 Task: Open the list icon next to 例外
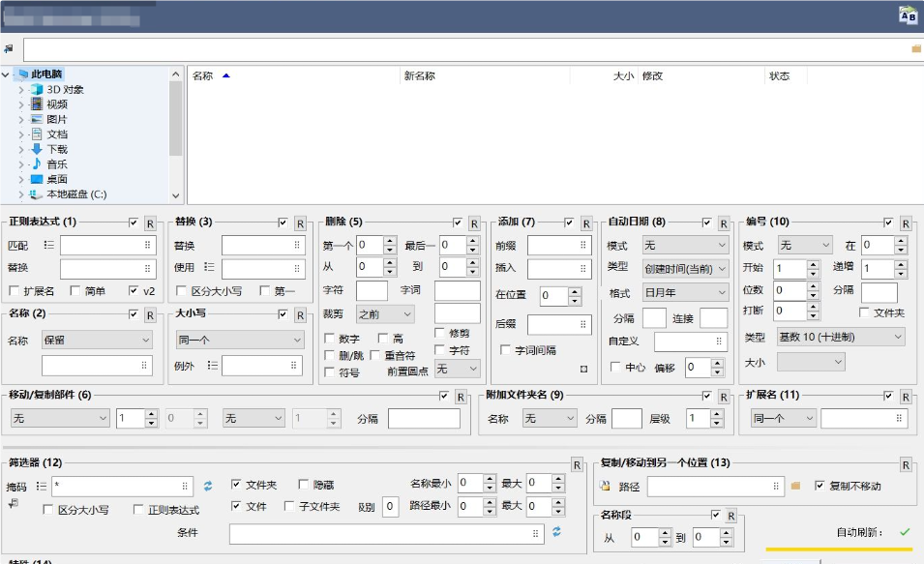[x=213, y=366]
